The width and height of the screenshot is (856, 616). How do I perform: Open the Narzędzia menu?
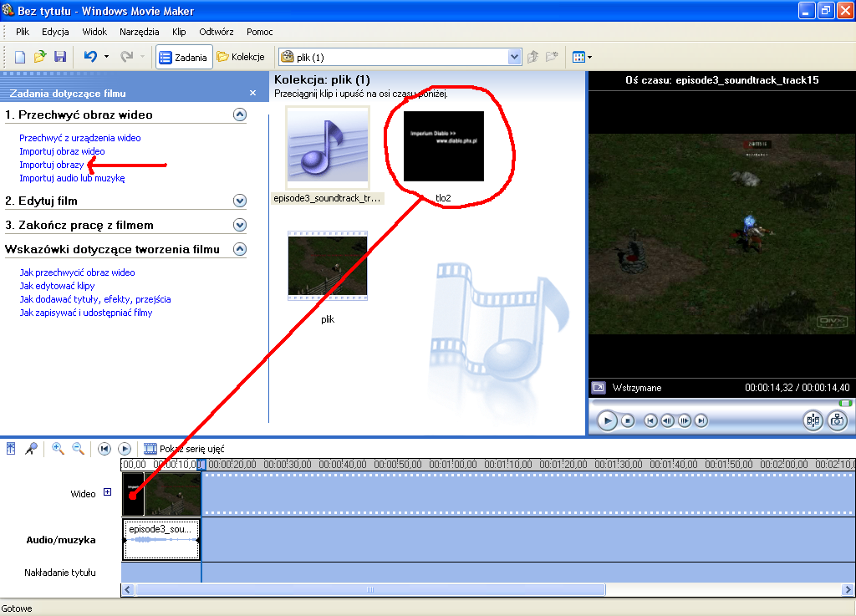pos(139,32)
